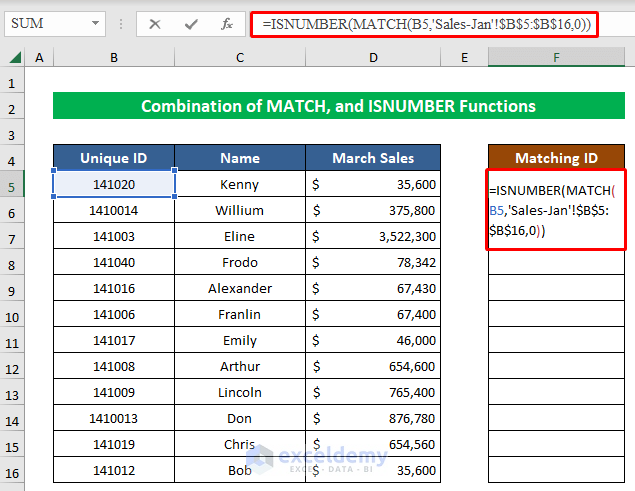Select the column B header
This screenshot has width=635, height=491.
[x=114, y=59]
